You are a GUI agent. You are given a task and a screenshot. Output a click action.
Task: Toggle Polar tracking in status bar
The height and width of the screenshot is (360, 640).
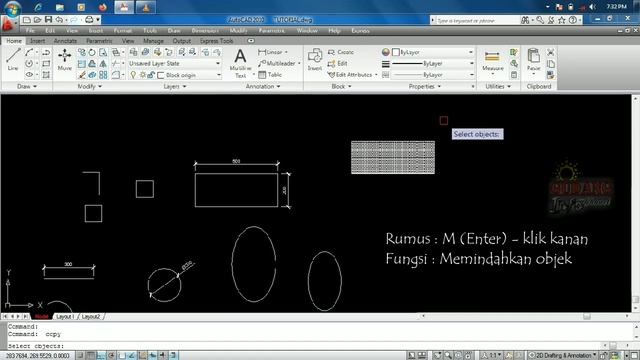coord(111,356)
